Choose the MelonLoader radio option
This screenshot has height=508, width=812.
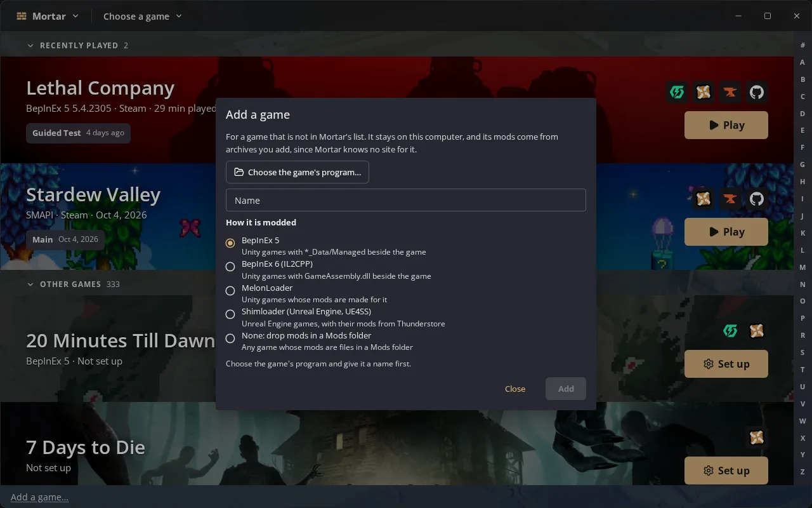tap(230, 290)
